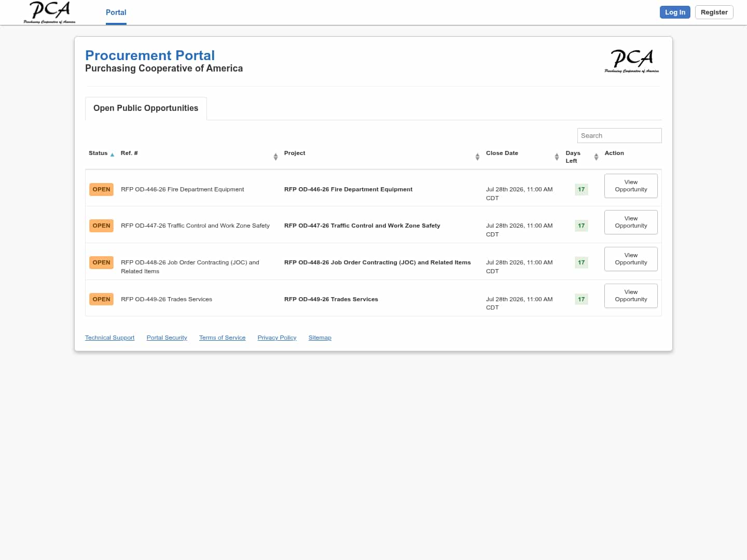Select the Open Public Opportunities tab
The height and width of the screenshot is (560, 747).
point(146,108)
